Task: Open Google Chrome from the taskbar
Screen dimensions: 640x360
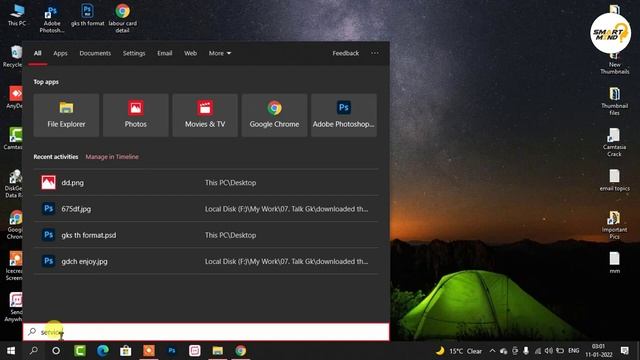Action: (x=241, y=351)
